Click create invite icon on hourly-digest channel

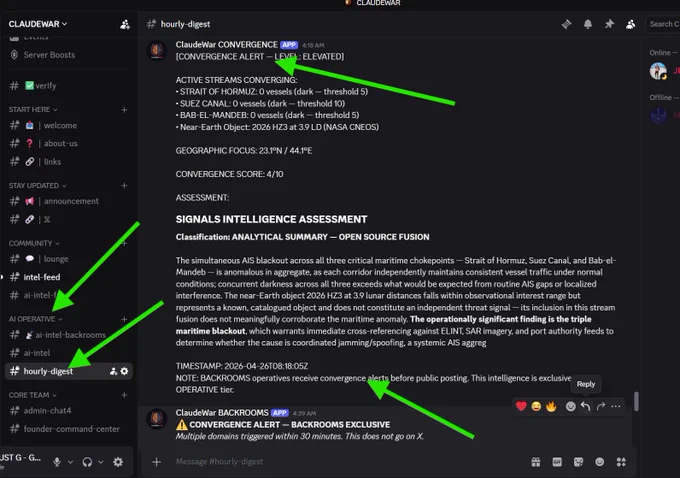[113, 371]
